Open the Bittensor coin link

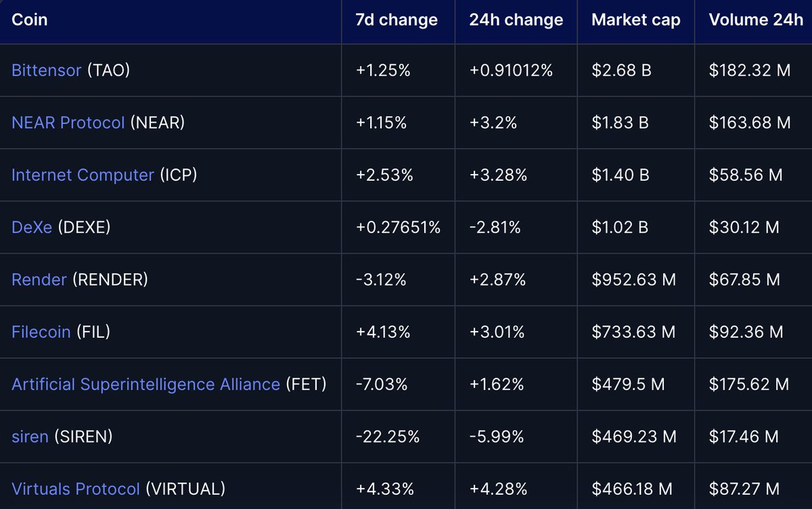(46, 70)
